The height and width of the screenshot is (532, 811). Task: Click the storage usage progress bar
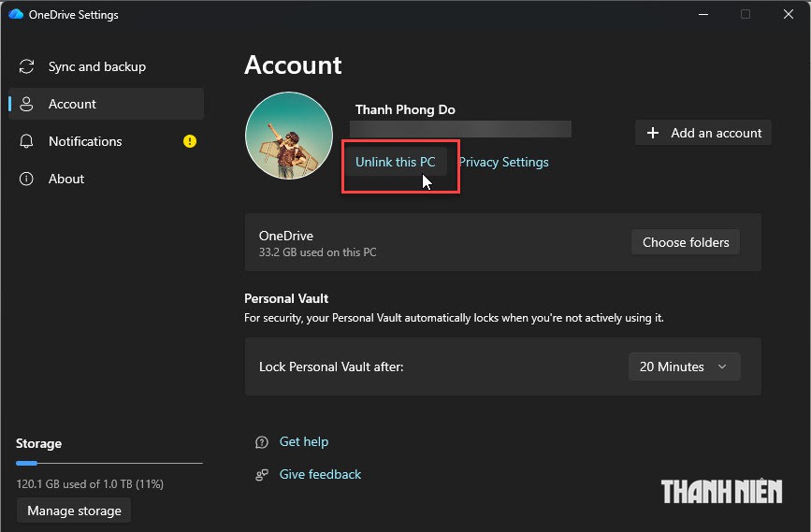click(109, 463)
